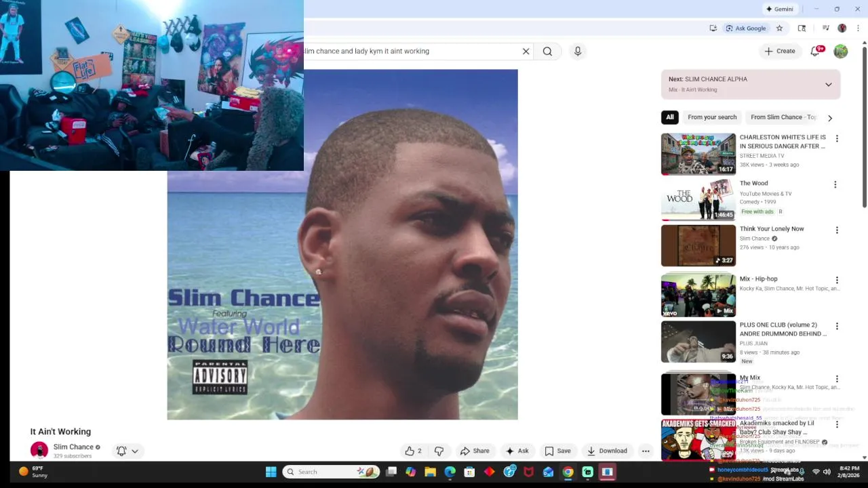Toggle subscription notification bell for Slim Chance
The image size is (868, 488).
[x=121, y=451]
